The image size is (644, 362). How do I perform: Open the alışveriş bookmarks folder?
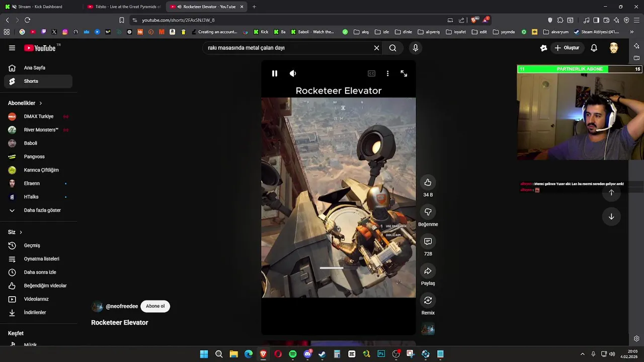tap(429, 32)
